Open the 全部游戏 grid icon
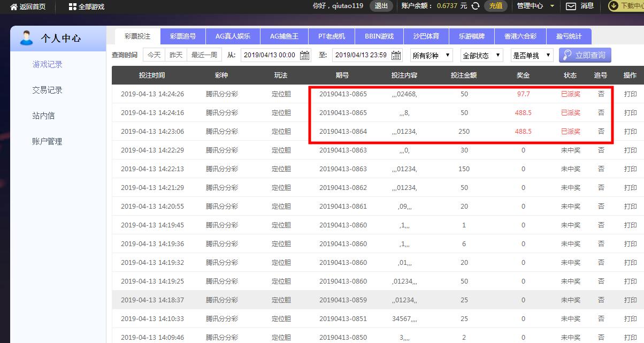 73,6
